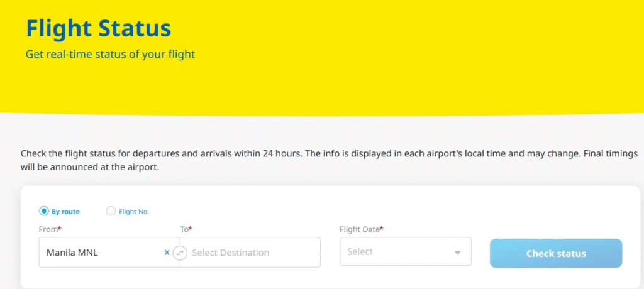
Task: Select the Flight No. radio button
Action: point(111,211)
